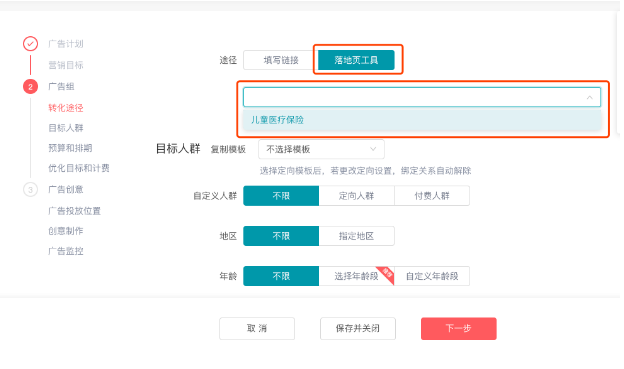Collapse the landing page dropdown chevron
Screen dimensions: 624x369
pos(589,97)
